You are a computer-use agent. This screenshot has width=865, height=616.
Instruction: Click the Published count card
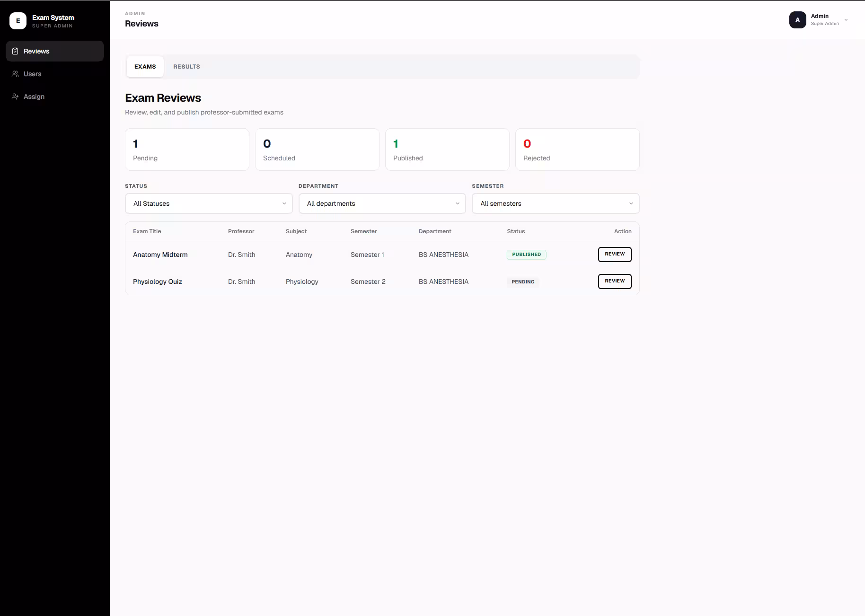pos(447,150)
